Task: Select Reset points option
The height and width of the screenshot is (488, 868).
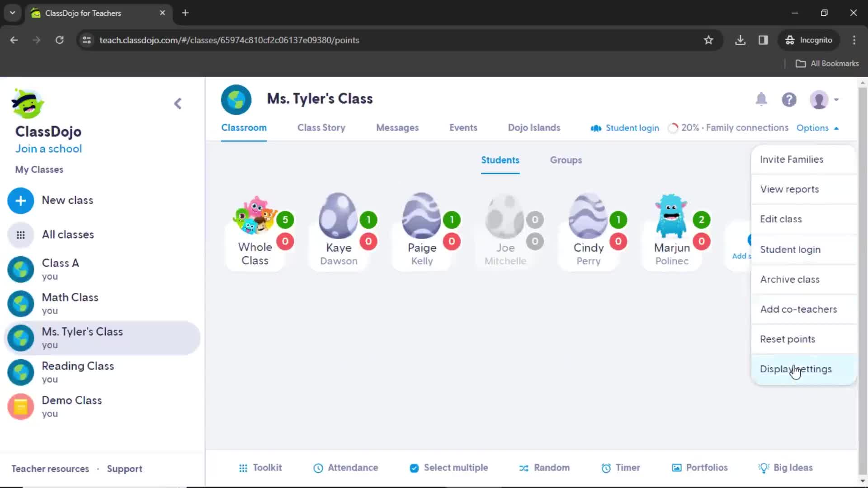Action: click(788, 338)
